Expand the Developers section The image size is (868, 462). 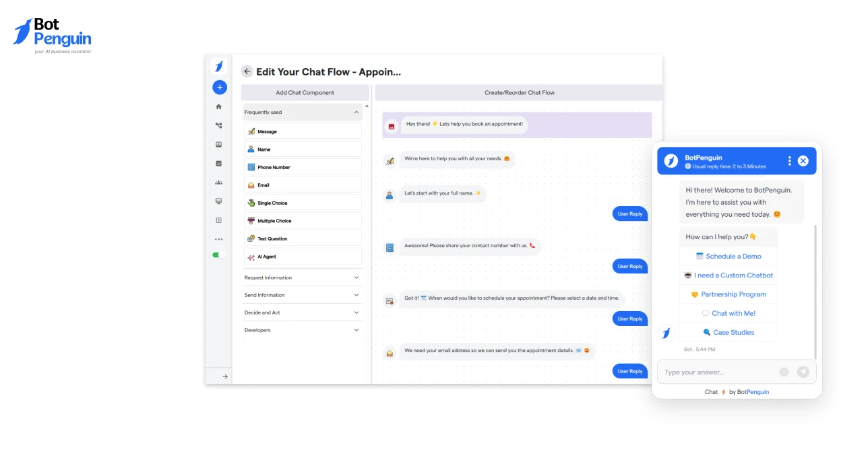click(303, 330)
